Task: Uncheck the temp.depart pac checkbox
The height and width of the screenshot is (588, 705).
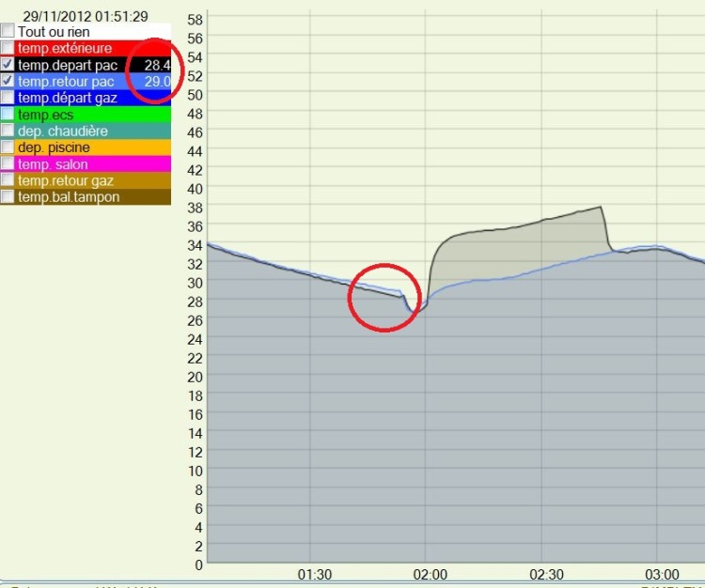Action: pyautogui.click(x=8, y=65)
